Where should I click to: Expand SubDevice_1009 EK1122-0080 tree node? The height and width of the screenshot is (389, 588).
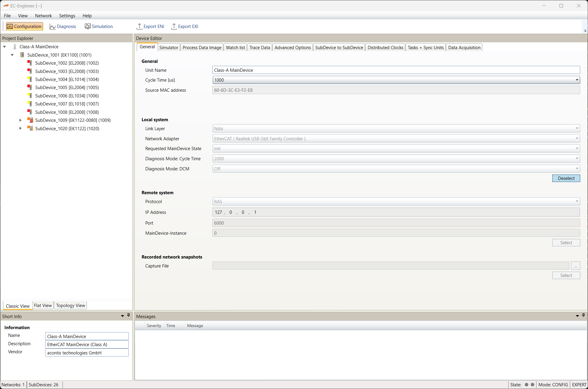(20, 120)
